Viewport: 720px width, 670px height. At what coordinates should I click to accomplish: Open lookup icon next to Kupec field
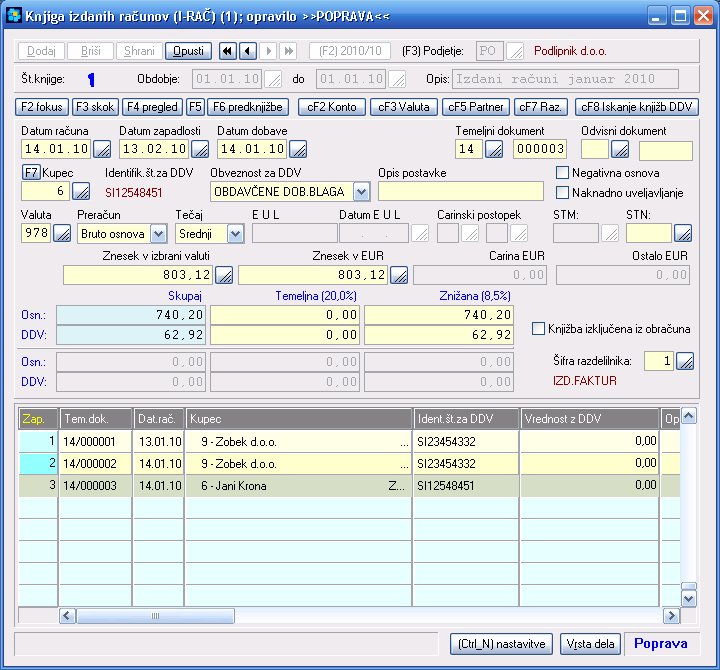coord(83,191)
